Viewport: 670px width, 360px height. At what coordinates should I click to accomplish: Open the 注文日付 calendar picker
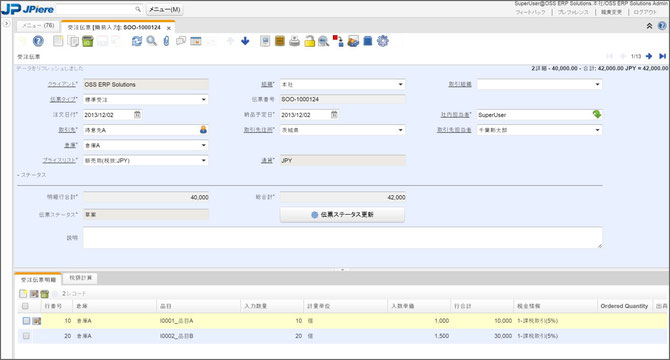point(137,114)
